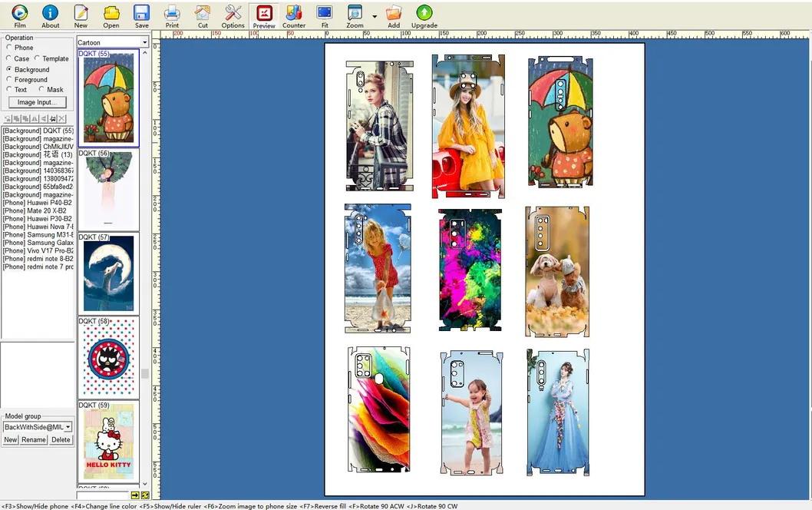Expand the Cartoon category dropdown
812x510 pixels.
pos(144,43)
